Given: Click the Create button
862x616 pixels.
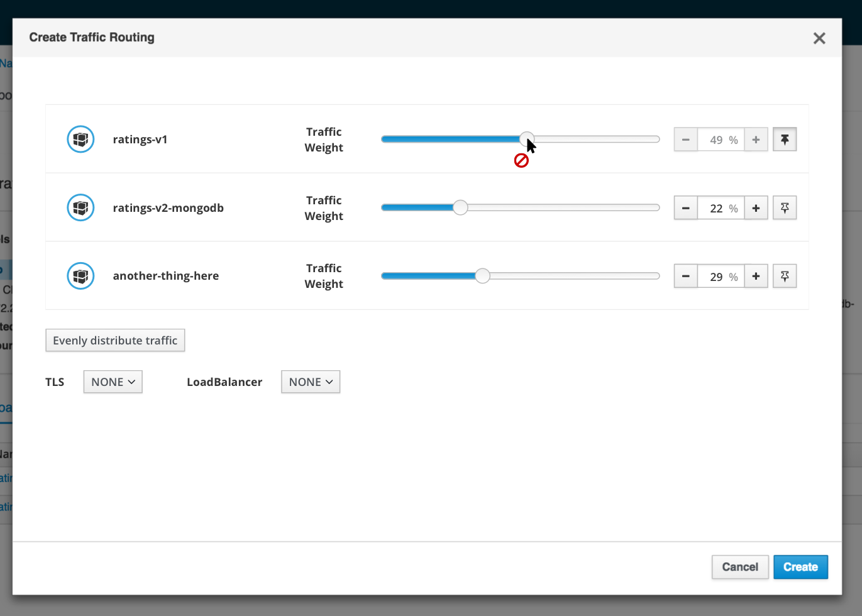Looking at the screenshot, I should point(800,567).
